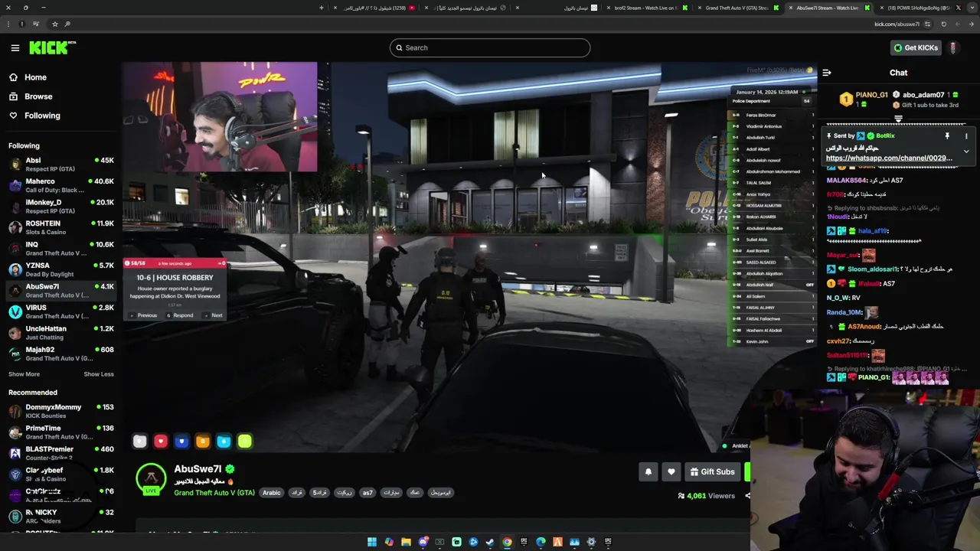Click the lime green emote button below video
Screen dimensions: 980x551
tap(244, 441)
